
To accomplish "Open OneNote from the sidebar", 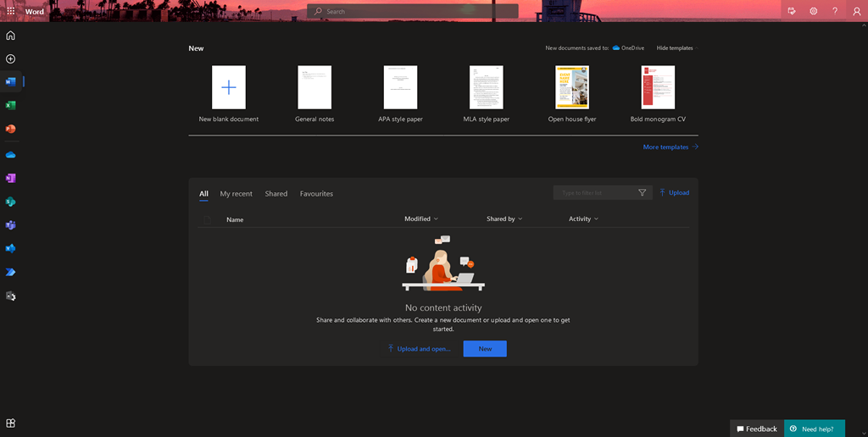I will 11,179.
